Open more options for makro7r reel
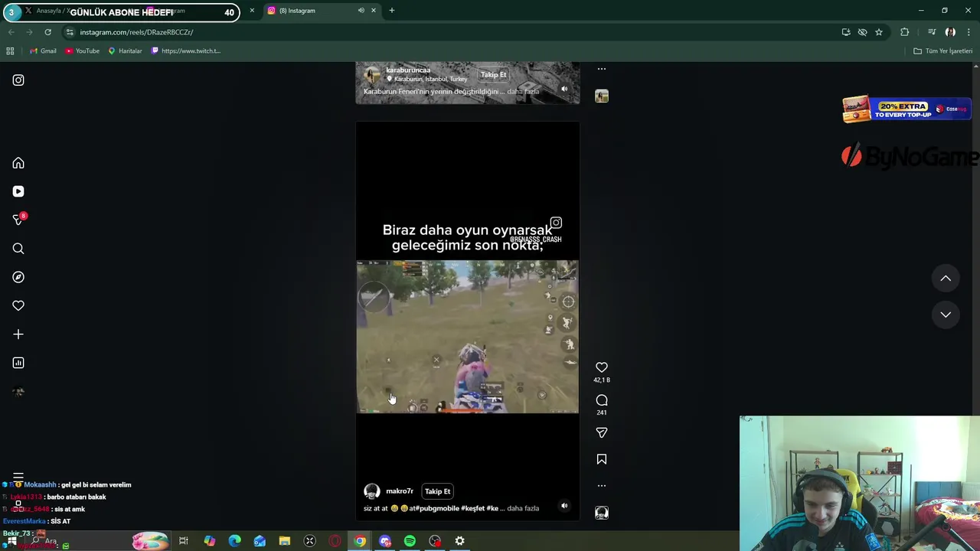The image size is (980, 551). point(602,485)
